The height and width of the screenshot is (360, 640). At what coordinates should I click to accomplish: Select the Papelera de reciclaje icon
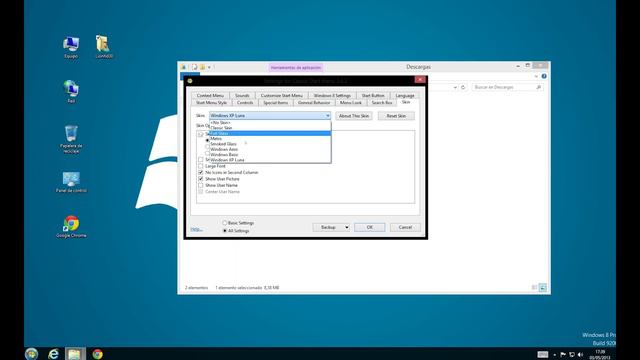(71, 139)
